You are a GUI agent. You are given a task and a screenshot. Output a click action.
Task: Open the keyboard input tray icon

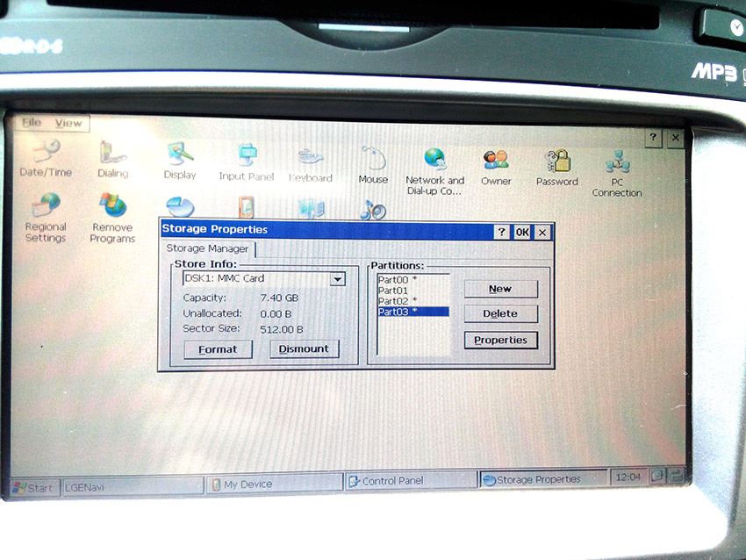[677, 474]
